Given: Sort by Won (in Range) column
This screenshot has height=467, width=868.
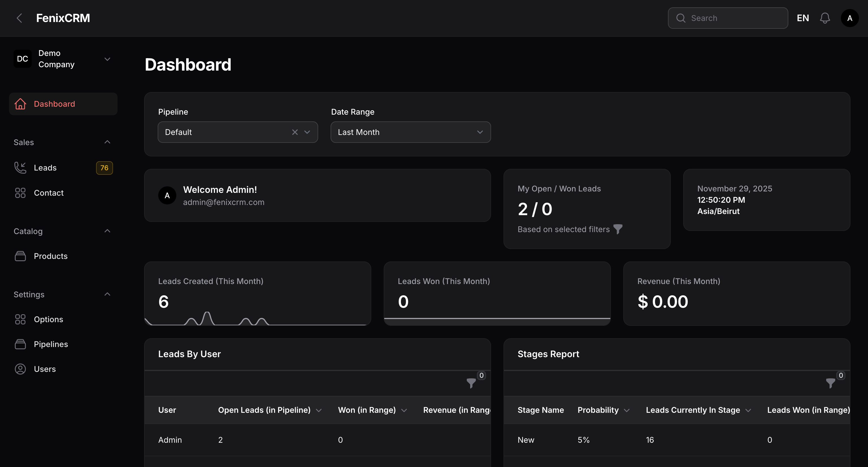Looking at the screenshot, I should [372, 410].
